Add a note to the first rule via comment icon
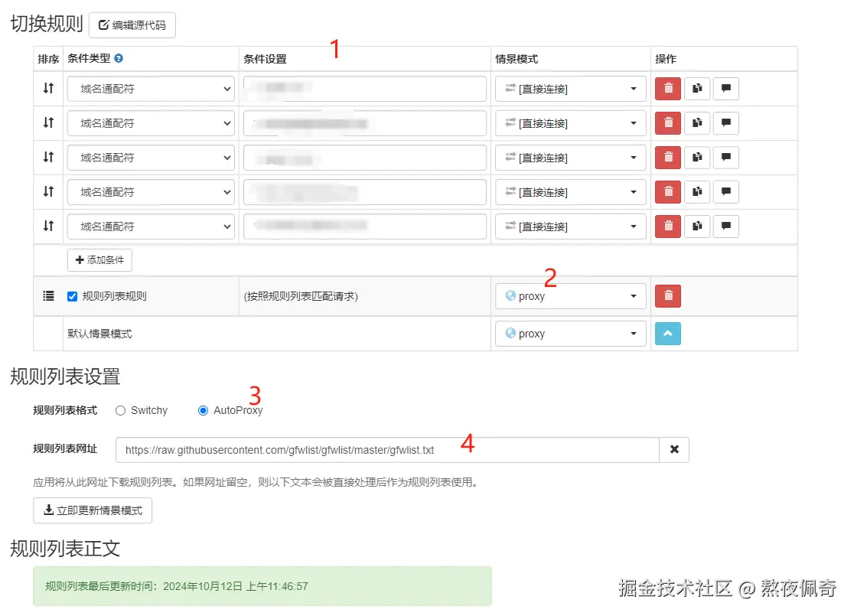This screenshot has width=854, height=616. [x=726, y=88]
